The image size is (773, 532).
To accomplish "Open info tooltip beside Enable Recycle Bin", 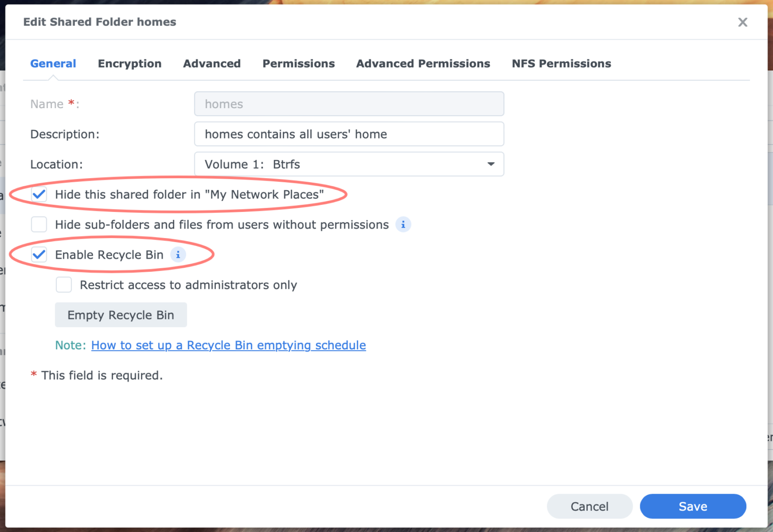I will tap(178, 255).
